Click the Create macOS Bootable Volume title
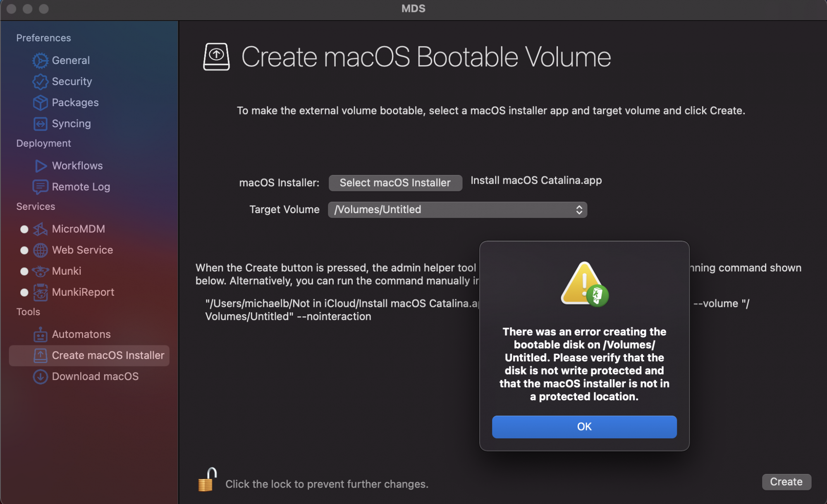The width and height of the screenshot is (827, 504). [426, 57]
